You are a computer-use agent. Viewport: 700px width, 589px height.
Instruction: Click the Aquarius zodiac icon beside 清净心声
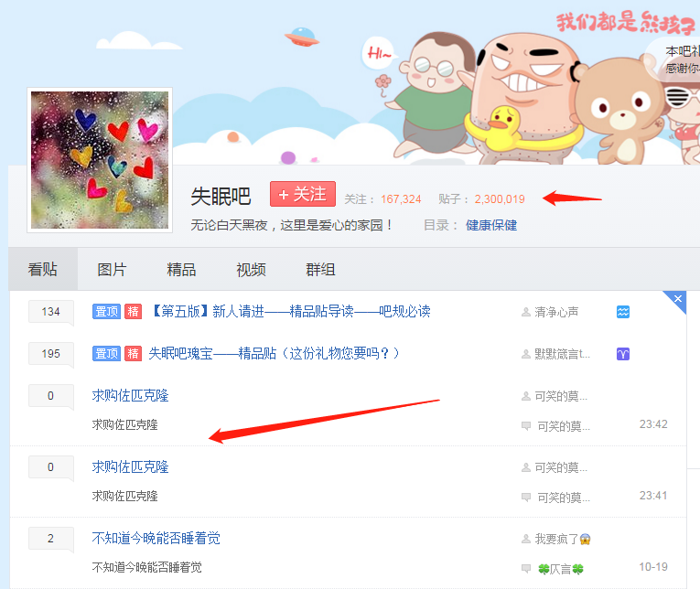point(623,312)
